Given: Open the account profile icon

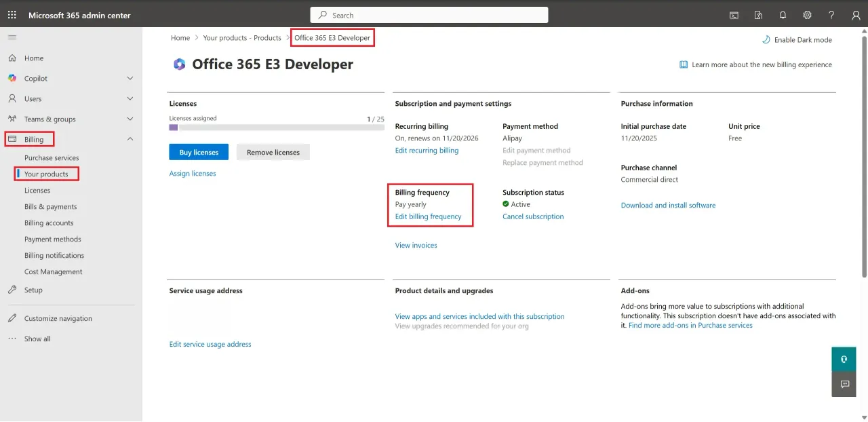Looking at the screenshot, I should (856, 15).
